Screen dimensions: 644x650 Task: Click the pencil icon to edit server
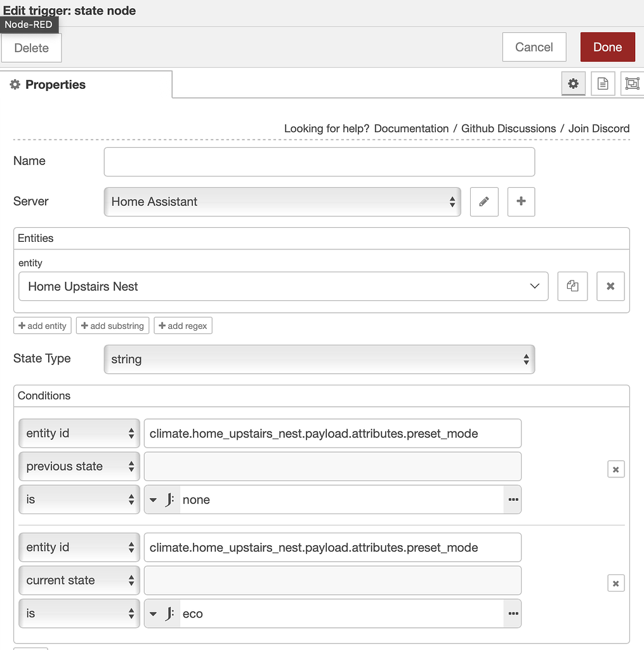tap(484, 202)
